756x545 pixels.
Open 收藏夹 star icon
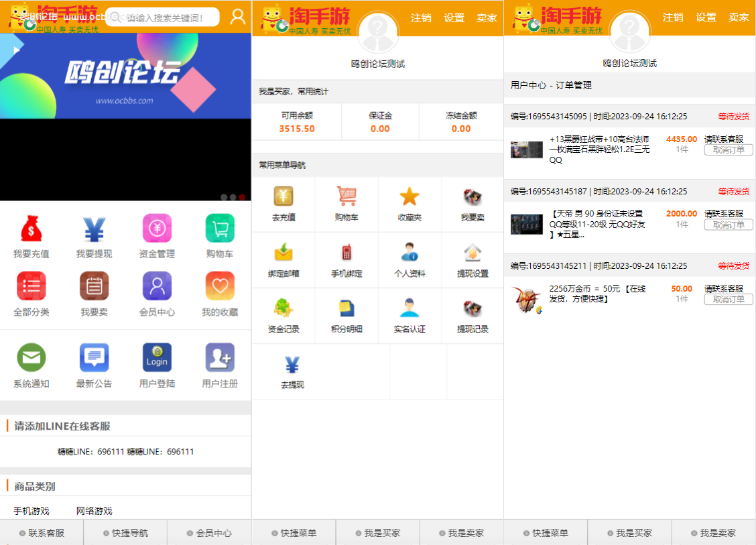[409, 196]
